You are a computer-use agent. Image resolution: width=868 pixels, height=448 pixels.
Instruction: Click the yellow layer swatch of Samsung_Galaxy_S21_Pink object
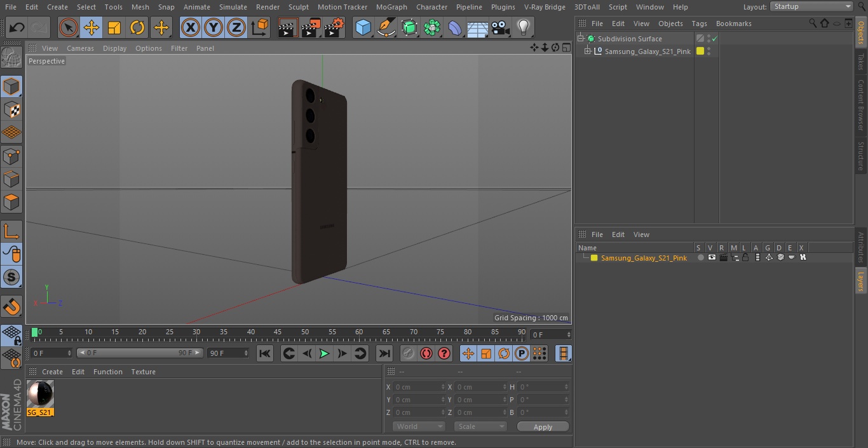click(700, 51)
